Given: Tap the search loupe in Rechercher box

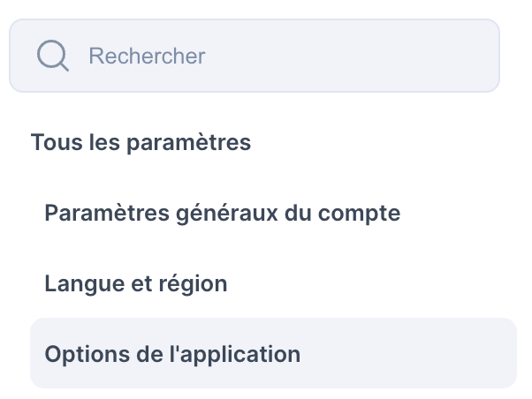Looking at the screenshot, I should pyautogui.click(x=53, y=56).
